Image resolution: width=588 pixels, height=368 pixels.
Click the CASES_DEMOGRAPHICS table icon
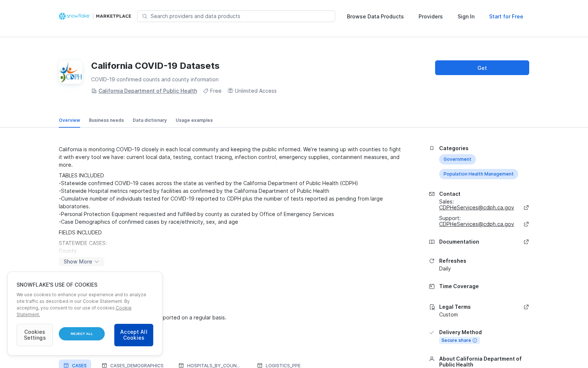coord(104,365)
